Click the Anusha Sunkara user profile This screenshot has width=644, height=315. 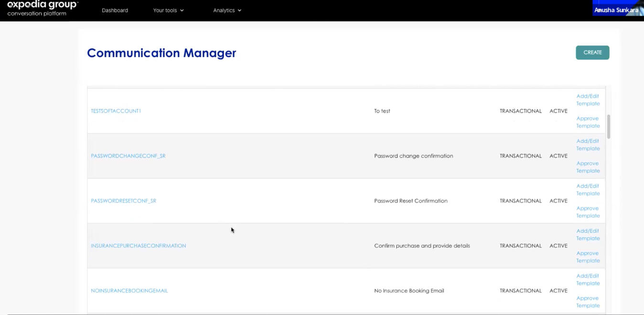(x=616, y=10)
